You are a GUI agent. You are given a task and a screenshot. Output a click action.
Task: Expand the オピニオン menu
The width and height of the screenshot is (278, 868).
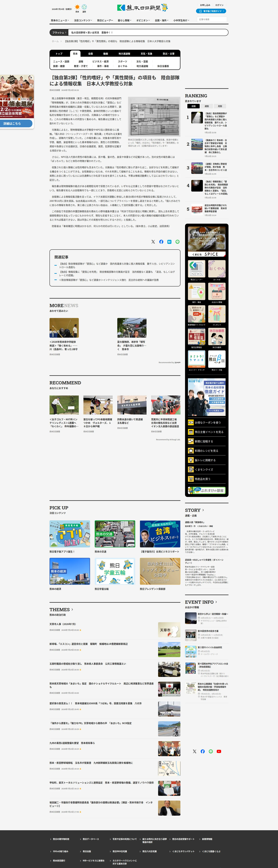tap(143, 21)
